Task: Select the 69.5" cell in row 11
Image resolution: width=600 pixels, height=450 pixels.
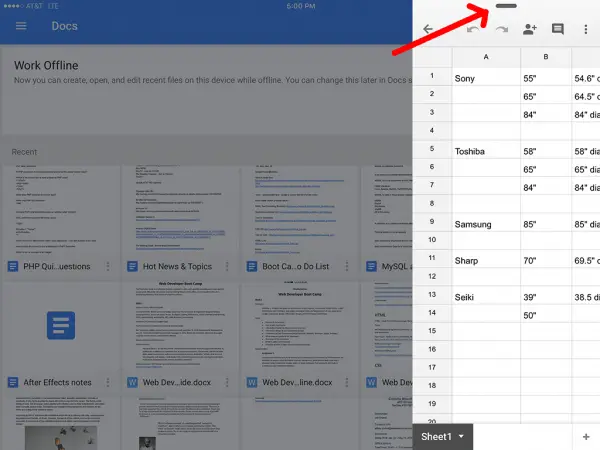Action: coord(586,259)
